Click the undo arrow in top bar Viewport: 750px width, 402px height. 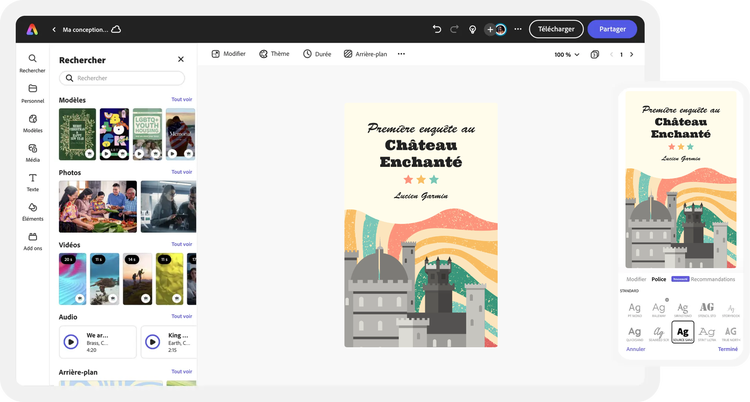(x=437, y=29)
